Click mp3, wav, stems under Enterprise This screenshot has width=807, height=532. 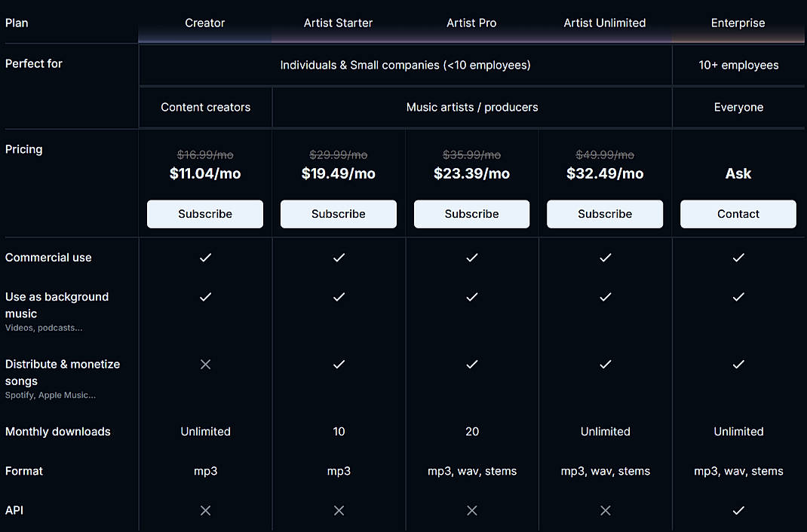click(738, 472)
